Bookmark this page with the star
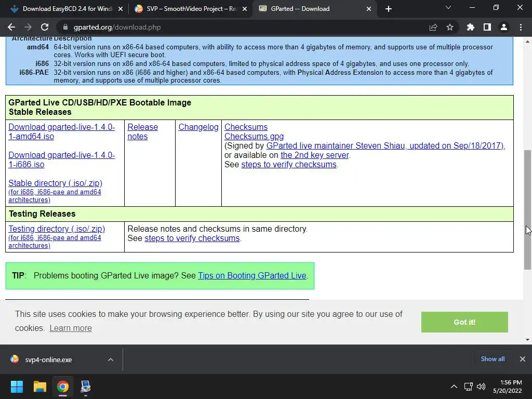Screen dimensions: 532x399 [x=450, y=27]
